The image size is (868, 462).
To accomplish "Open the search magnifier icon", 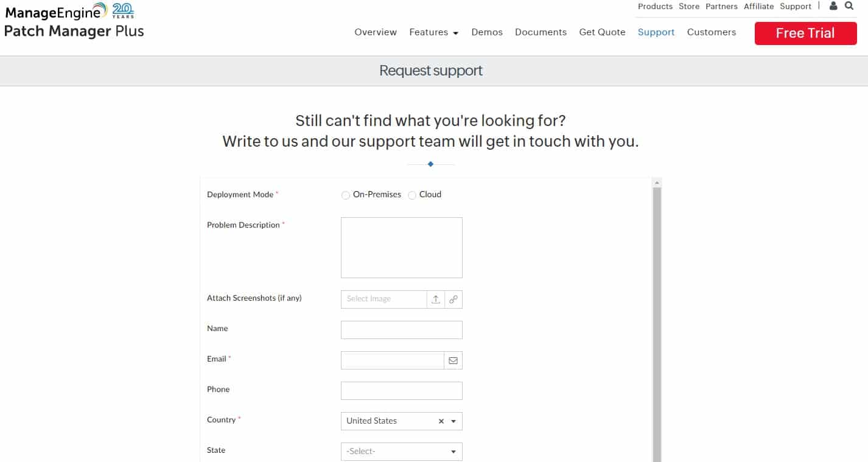I will pyautogui.click(x=849, y=6).
